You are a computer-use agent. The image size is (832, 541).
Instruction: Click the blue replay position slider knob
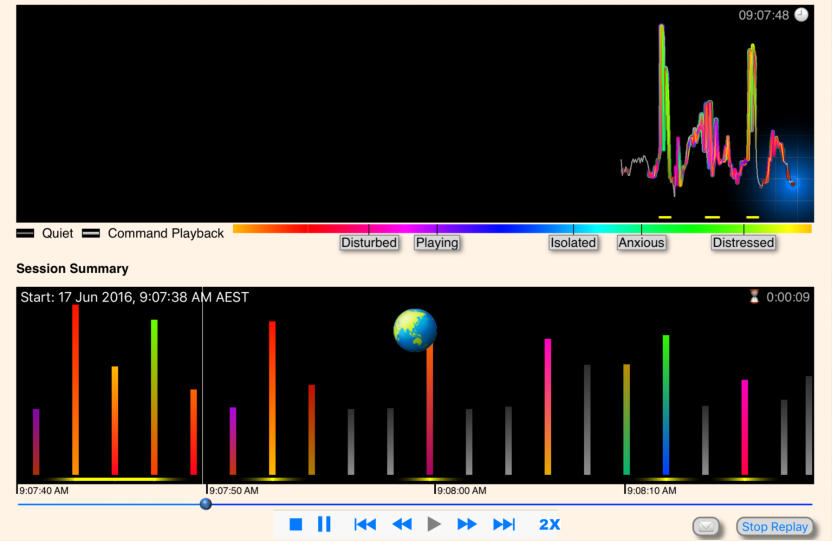206,504
